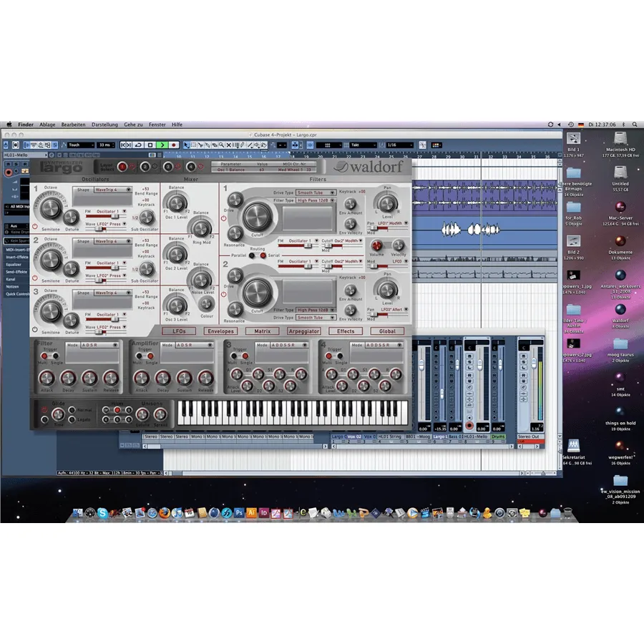Open Oscillator 3 Shape dropdown
The width and height of the screenshot is (644, 644).
coord(113,293)
